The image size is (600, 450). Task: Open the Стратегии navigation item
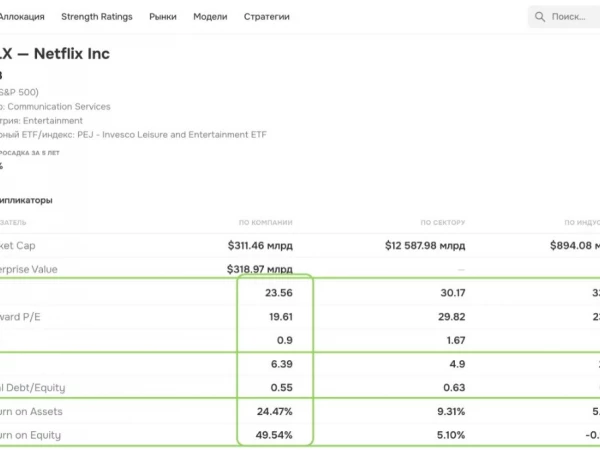[267, 17]
